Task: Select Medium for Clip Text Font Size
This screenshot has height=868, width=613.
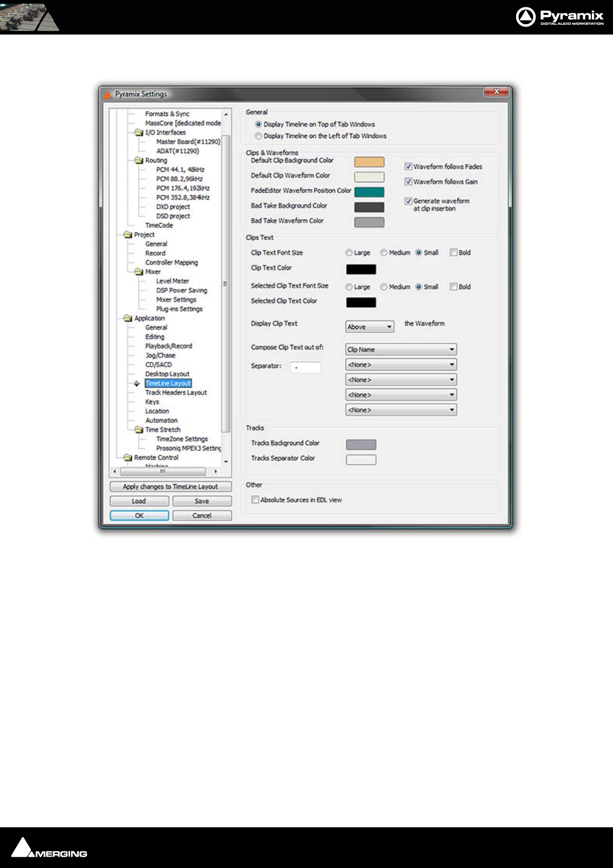Action: [384, 253]
